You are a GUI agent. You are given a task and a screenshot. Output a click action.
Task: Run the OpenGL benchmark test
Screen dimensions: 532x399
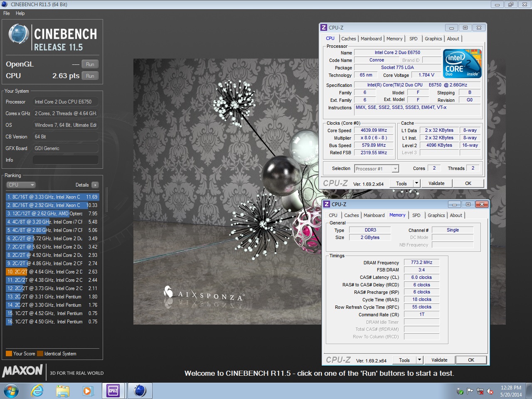click(x=90, y=64)
